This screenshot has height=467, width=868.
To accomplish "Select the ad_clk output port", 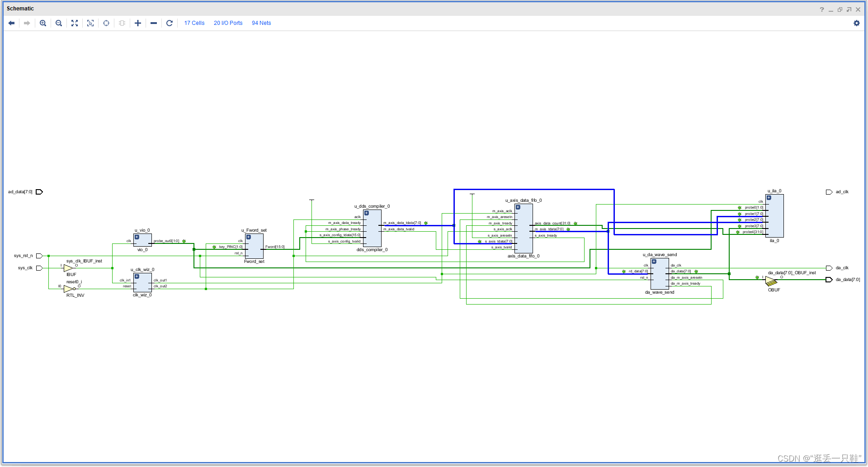I will pyautogui.click(x=829, y=192).
